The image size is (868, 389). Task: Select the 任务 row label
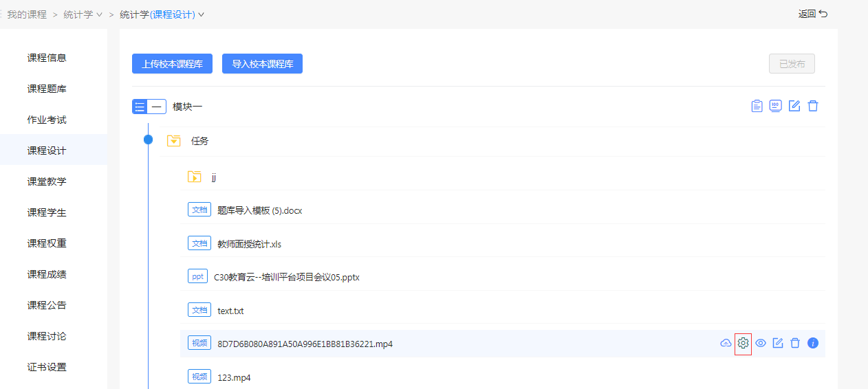click(x=199, y=141)
